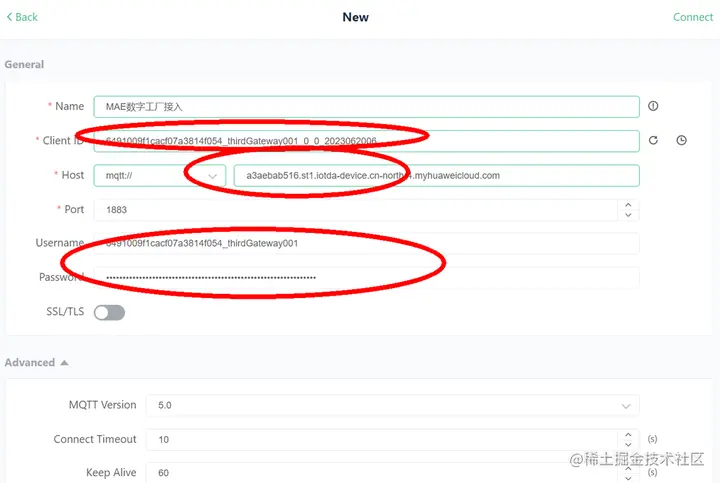Click the Username input field
Image resolution: width=720 pixels, height=483 pixels.
tap(366, 243)
